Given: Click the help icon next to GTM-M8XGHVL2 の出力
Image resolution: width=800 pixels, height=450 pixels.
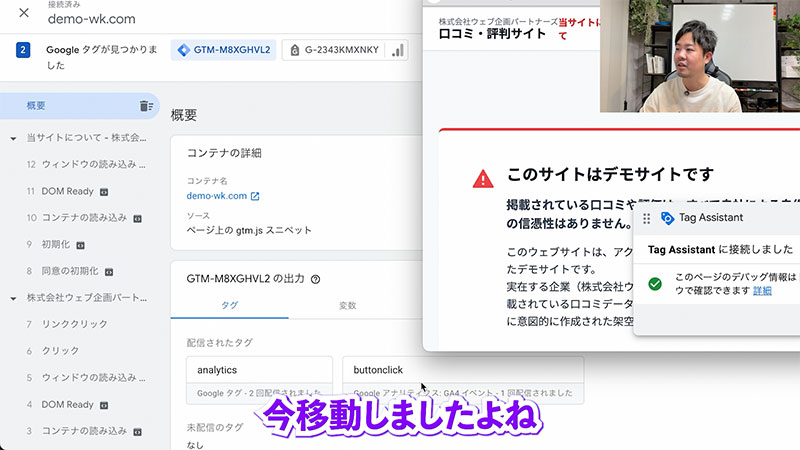Looking at the screenshot, I should (x=316, y=279).
